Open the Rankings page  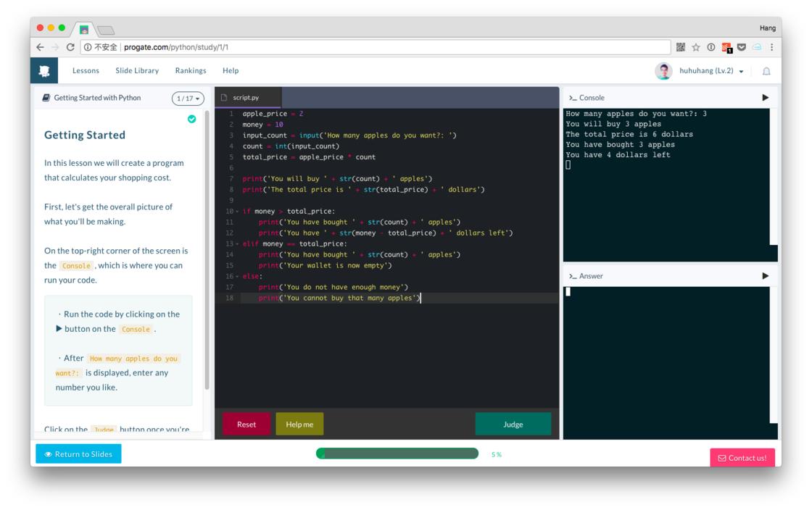pos(191,71)
